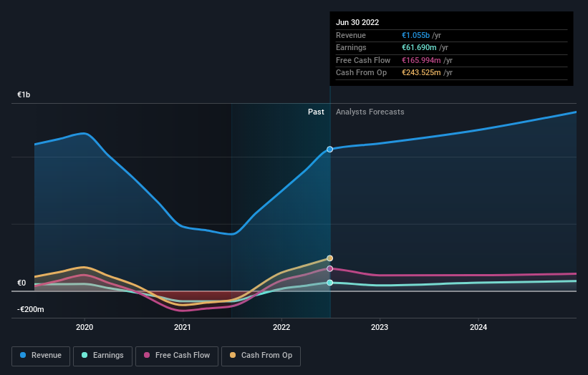Image resolution: width=588 pixels, height=375 pixels.
Task: Click the Free Cash Flow tooltip row label
Action: click(x=363, y=60)
